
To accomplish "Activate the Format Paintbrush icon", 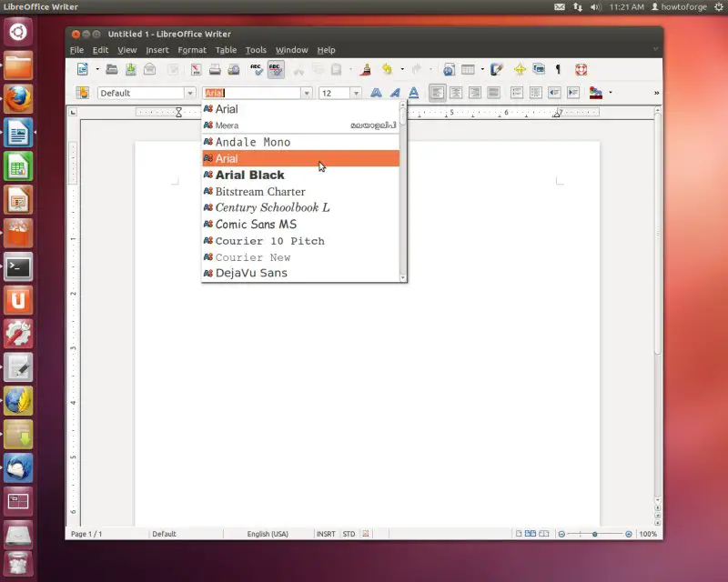I will (x=367, y=70).
